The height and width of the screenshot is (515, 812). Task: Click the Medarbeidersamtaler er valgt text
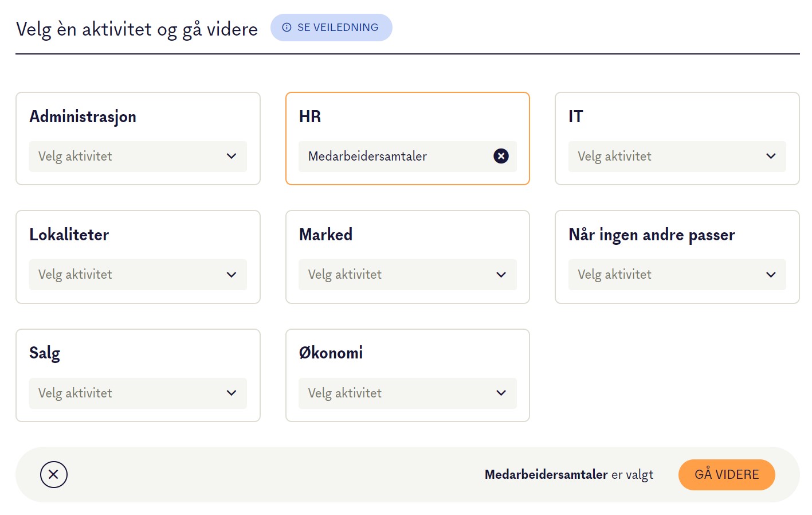[569, 475]
